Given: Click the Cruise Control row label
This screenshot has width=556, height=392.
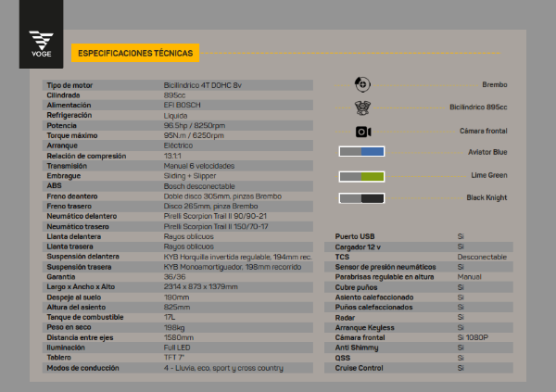Looking at the screenshot, I should coord(359,368).
